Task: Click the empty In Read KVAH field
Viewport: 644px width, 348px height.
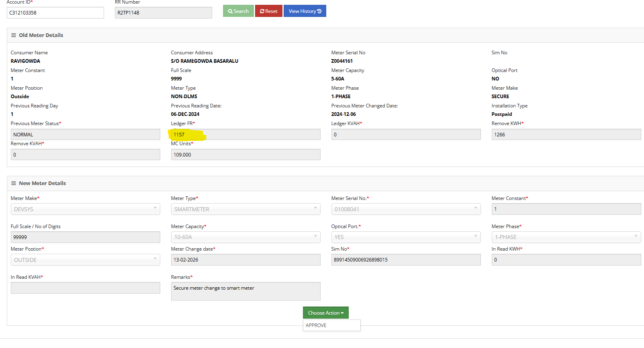Action: 85,288
